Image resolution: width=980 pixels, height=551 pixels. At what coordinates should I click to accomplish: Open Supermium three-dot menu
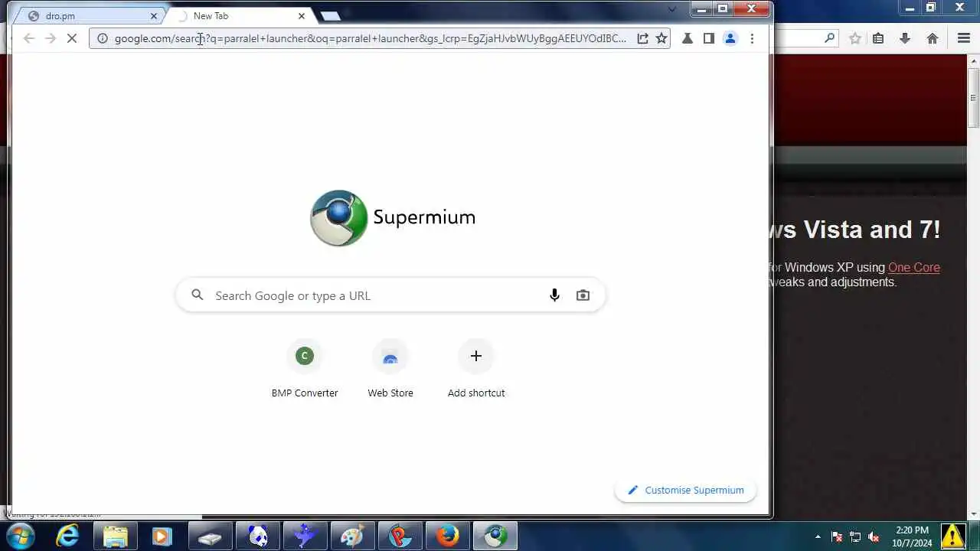pyautogui.click(x=752, y=38)
